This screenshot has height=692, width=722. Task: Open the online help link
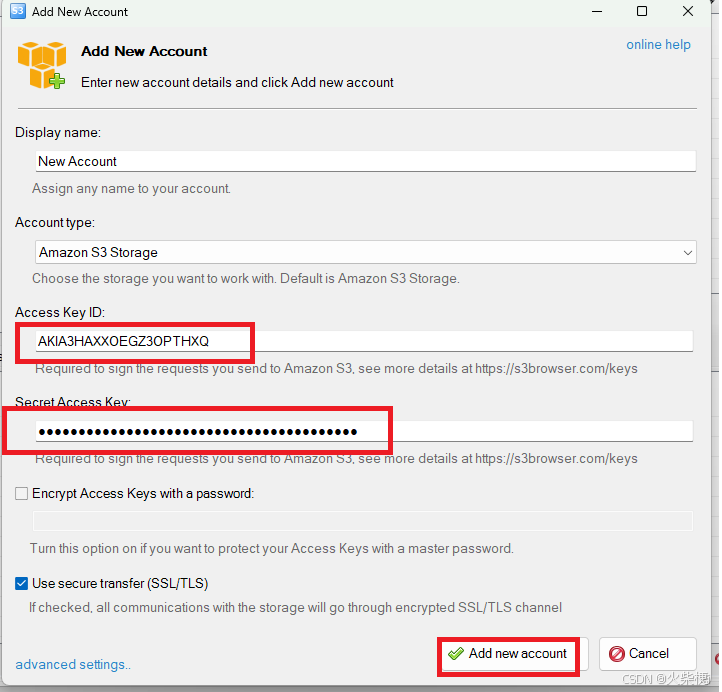coord(658,45)
